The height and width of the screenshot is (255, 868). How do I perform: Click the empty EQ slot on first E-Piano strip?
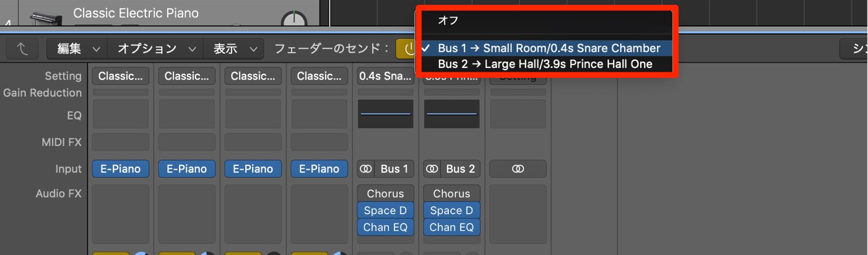coord(121,114)
